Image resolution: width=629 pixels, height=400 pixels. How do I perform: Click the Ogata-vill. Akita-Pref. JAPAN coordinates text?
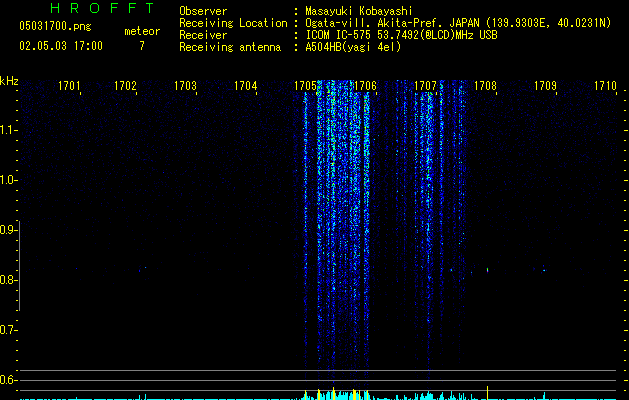point(458,23)
